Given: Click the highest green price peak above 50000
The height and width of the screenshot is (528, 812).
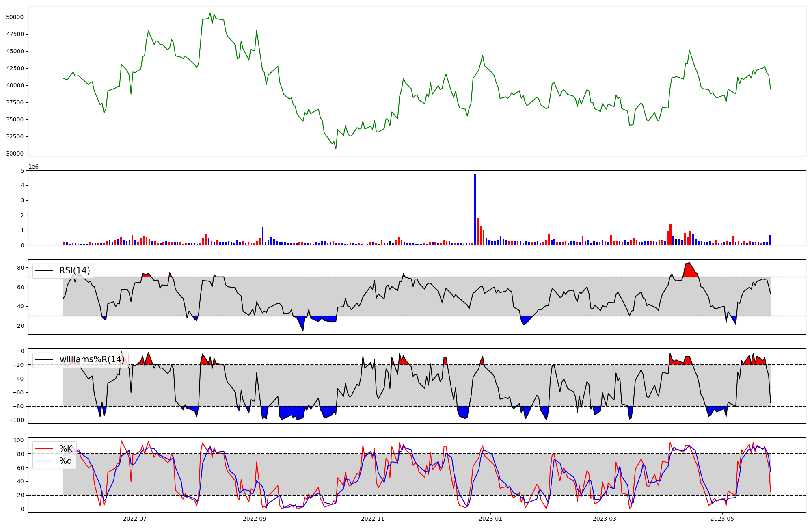Looking at the screenshot, I should [210, 13].
